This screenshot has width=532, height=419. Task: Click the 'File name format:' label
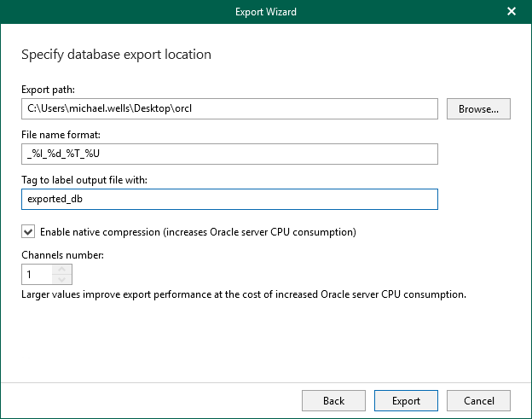pos(64,134)
